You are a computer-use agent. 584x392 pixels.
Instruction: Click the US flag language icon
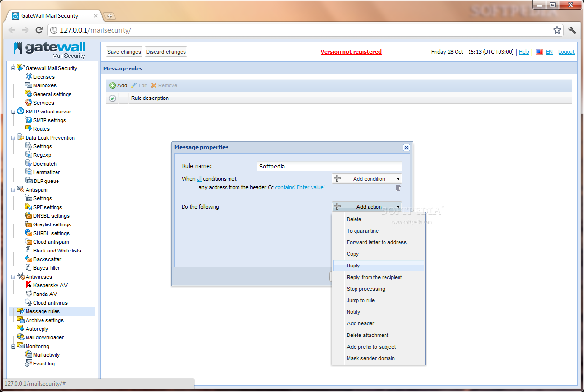(x=540, y=52)
